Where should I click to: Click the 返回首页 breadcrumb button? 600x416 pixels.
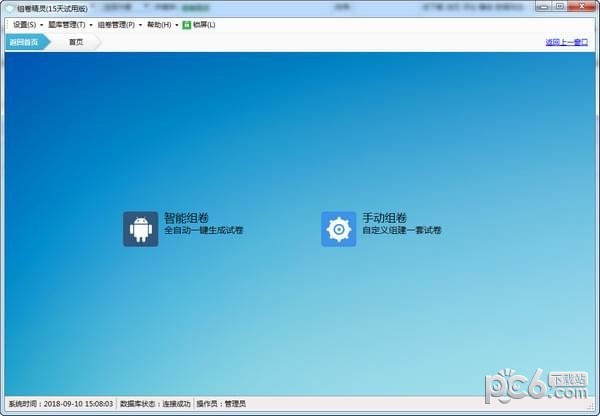coord(23,42)
